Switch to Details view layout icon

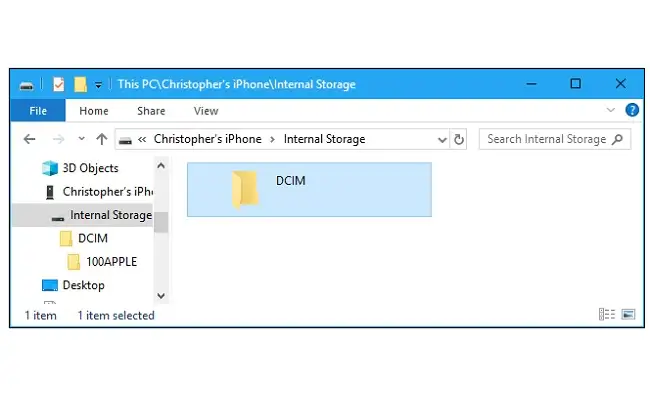pos(606,314)
